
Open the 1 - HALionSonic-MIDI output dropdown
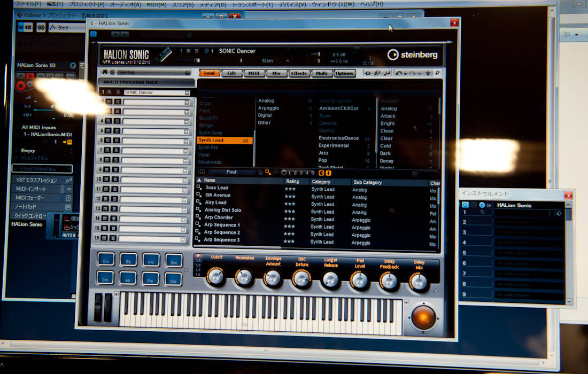pos(47,134)
